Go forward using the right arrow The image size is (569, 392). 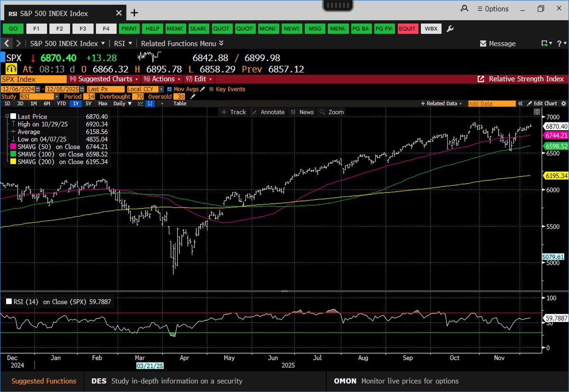(18, 43)
